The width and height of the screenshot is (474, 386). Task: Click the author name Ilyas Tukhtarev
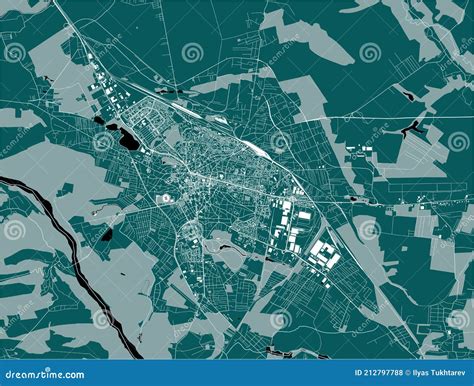click(438, 373)
